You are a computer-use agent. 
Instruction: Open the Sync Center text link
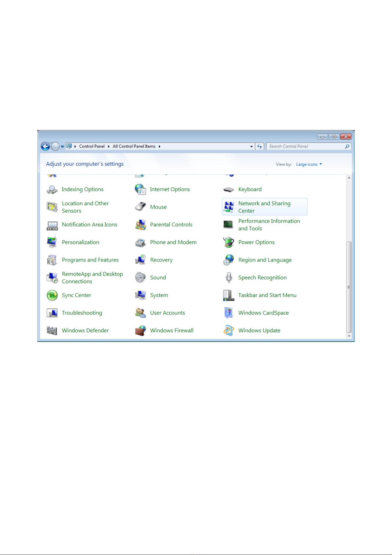click(x=76, y=295)
